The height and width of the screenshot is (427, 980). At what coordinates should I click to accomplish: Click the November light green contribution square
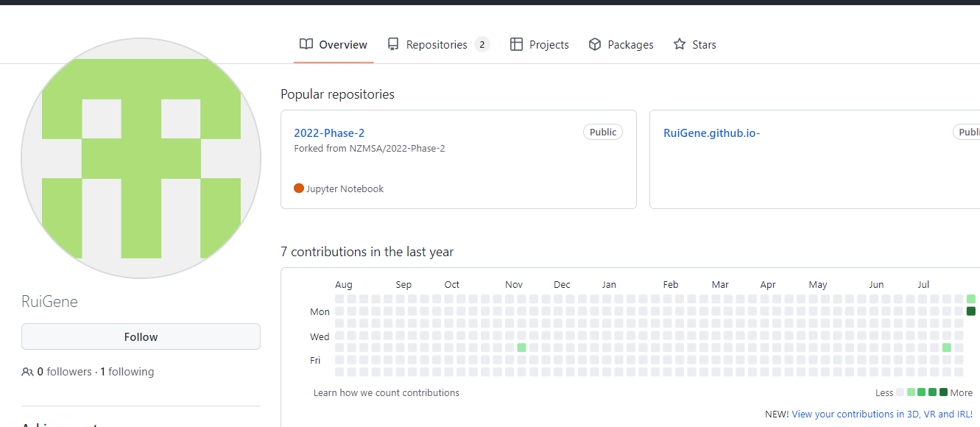[521, 347]
